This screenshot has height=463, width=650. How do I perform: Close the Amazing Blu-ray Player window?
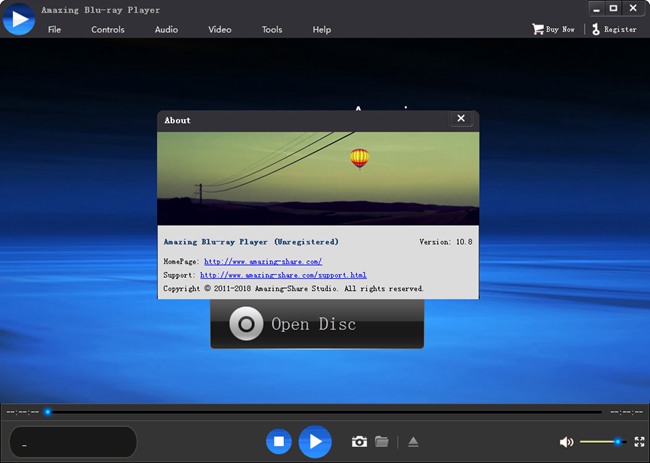[633, 9]
